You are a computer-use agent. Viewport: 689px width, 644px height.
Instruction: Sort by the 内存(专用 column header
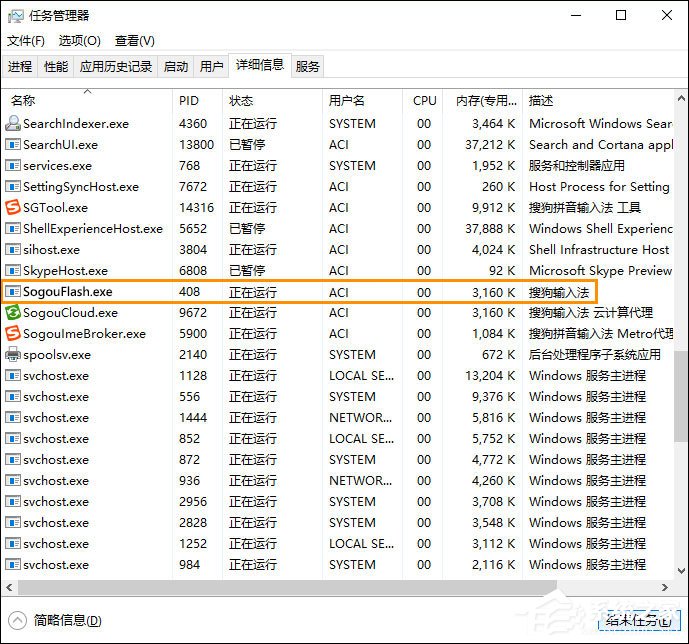482,101
